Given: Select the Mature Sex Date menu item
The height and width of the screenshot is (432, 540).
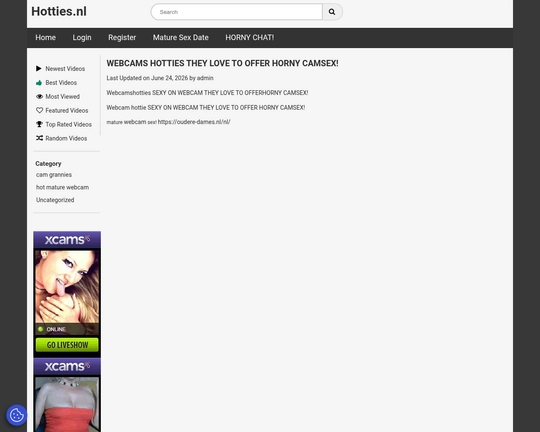Looking at the screenshot, I should click(x=181, y=38).
